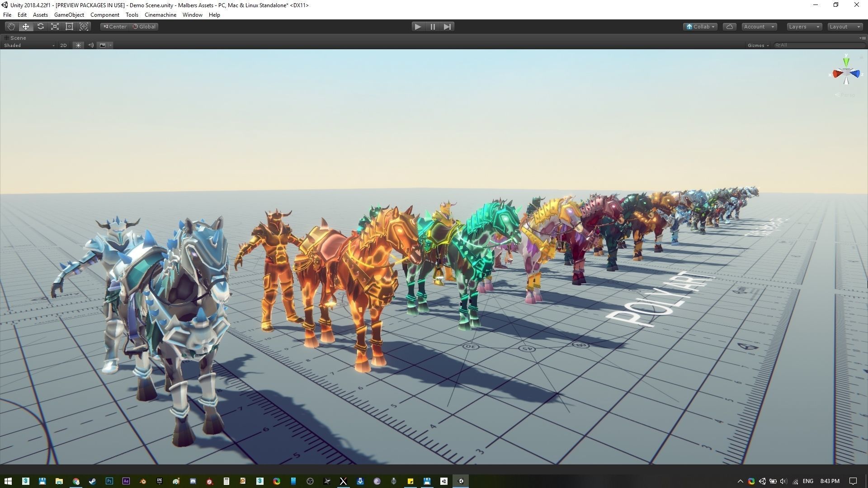Open the Layers dropdown
This screenshot has width=868, height=488.
click(x=804, y=27)
